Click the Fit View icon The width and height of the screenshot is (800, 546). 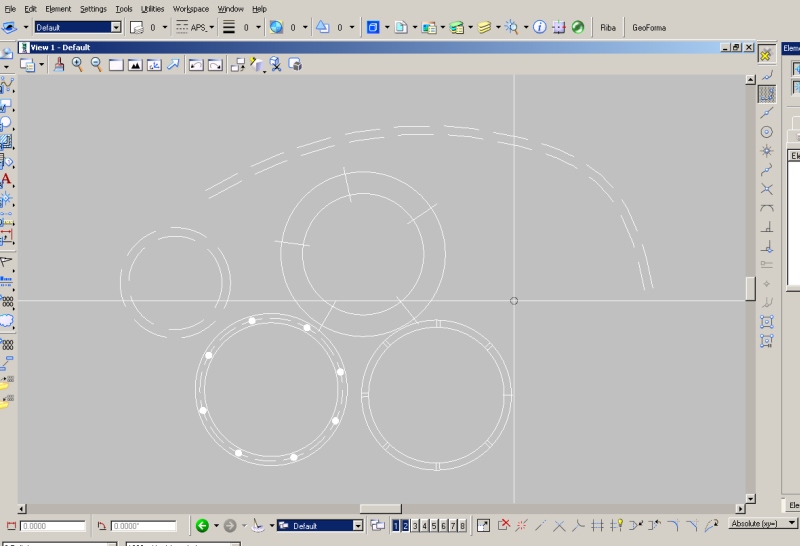coord(135,65)
